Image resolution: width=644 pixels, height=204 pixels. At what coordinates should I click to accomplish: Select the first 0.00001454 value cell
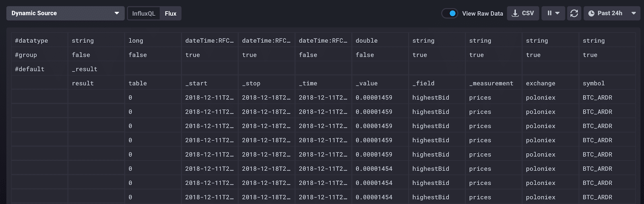(374, 169)
